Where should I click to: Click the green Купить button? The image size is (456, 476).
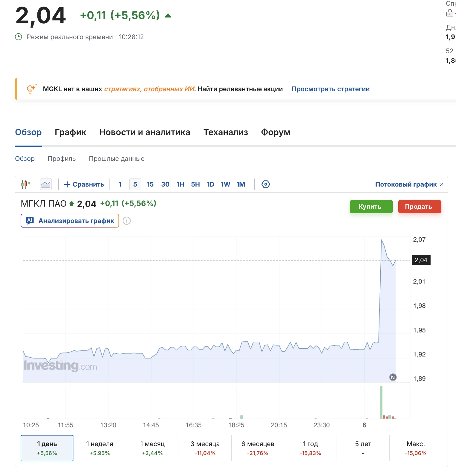coord(371,207)
